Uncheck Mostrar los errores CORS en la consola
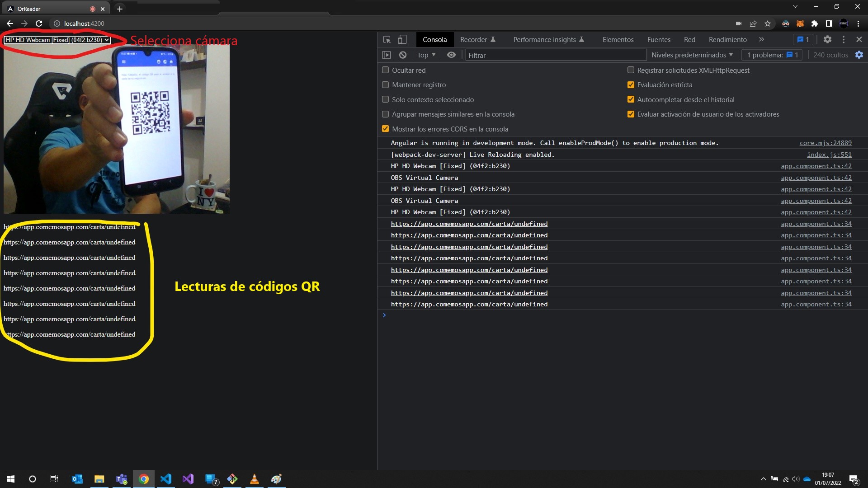 click(386, 129)
